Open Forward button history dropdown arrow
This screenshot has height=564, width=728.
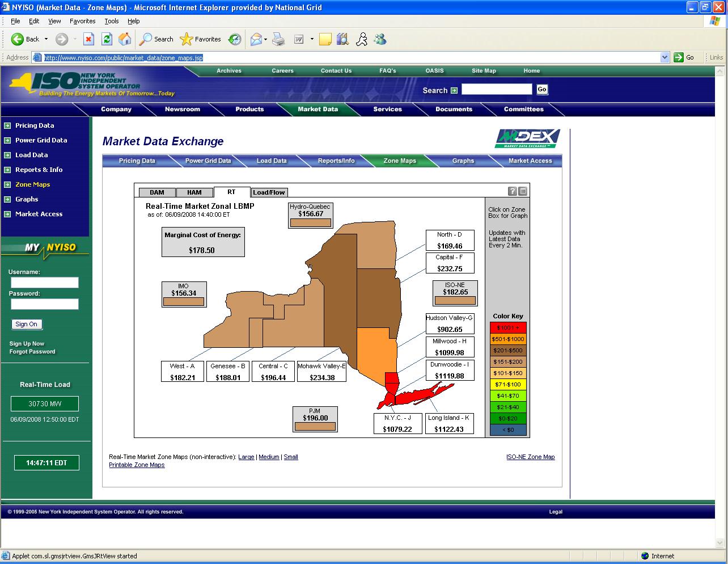pyautogui.click(x=75, y=39)
